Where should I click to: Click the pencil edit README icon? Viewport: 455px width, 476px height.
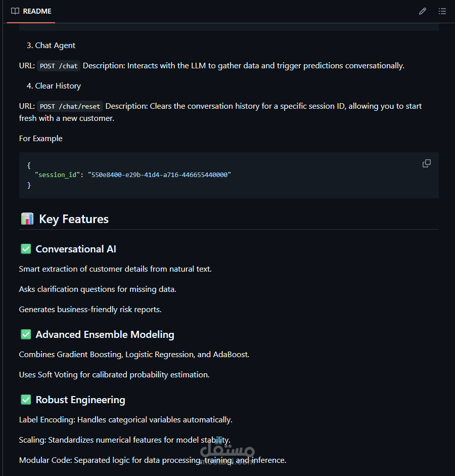coord(423,11)
